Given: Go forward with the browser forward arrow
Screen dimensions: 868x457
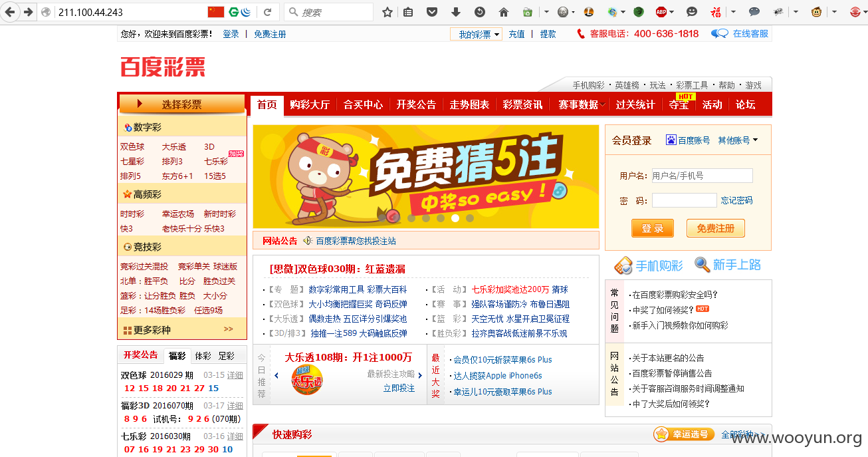Looking at the screenshot, I should (x=28, y=12).
